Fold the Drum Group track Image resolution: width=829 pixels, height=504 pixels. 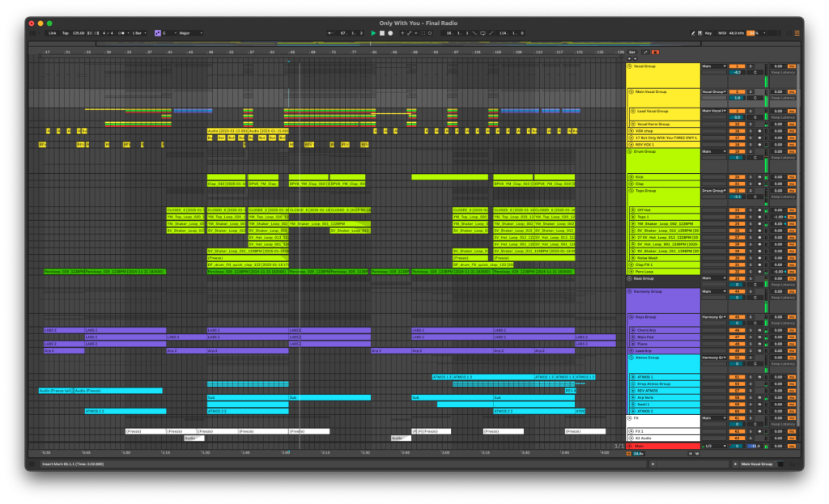click(x=631, y=151)
